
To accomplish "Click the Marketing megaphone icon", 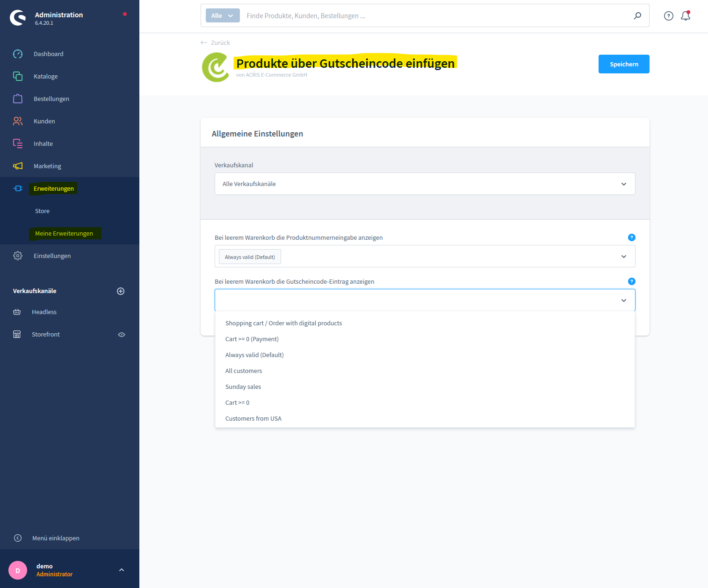I will 18,166.
